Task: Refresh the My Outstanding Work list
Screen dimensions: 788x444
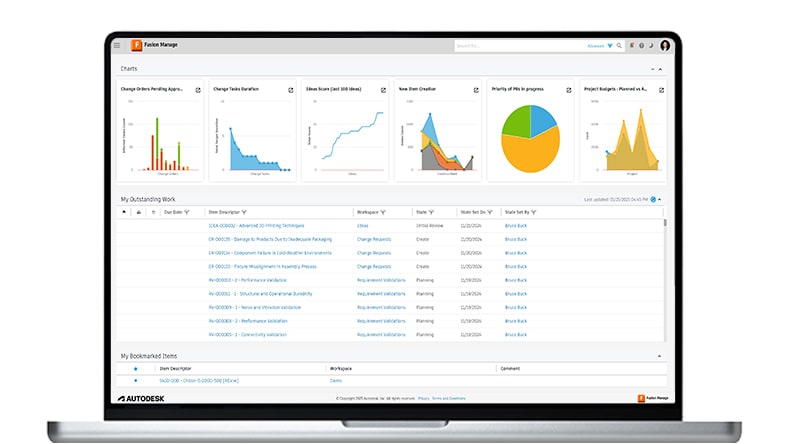Action: coord(653,200)
